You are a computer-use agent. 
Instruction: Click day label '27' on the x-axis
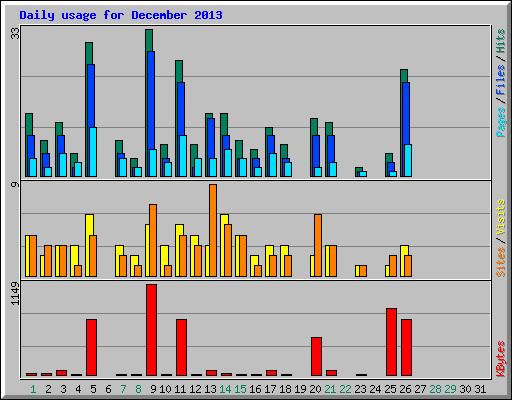[420, 389]
